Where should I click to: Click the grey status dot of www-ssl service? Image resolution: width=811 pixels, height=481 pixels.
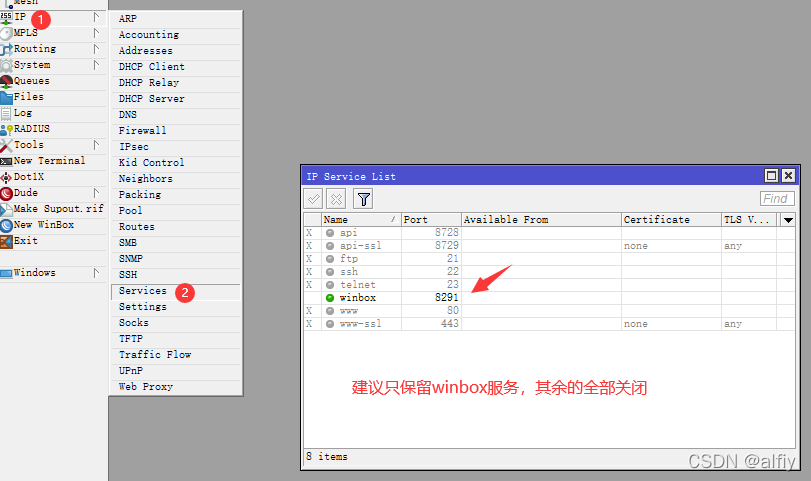pyautogui.click(x=330, y=324)
